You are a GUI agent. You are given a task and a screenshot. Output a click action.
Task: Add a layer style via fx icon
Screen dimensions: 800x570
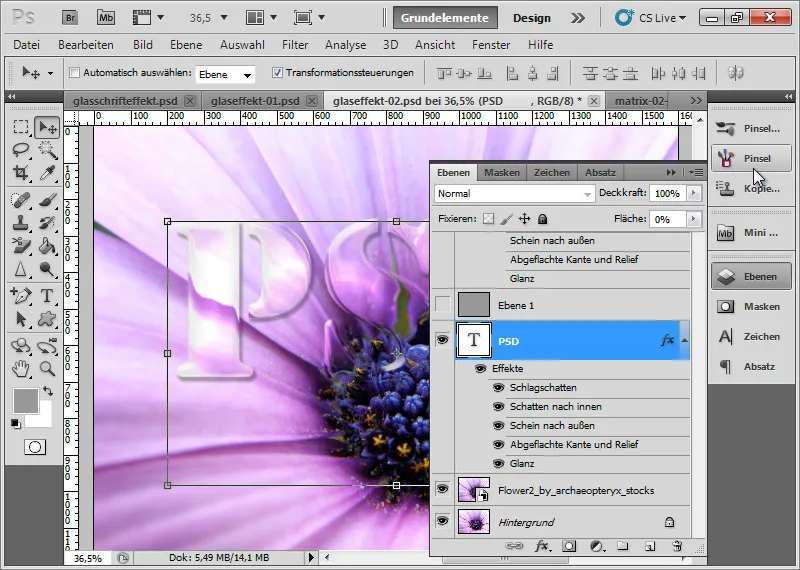click(542, 546)
